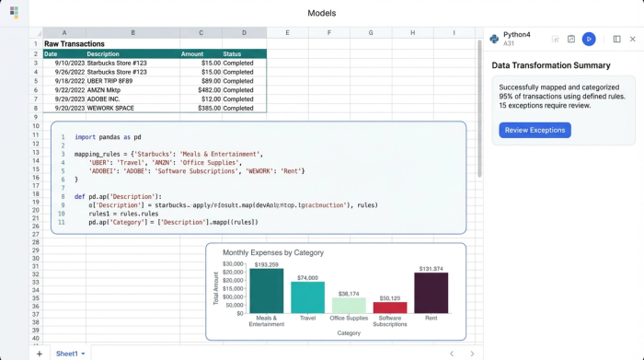Click the 'Status' table header cell

tap(244, 53)
